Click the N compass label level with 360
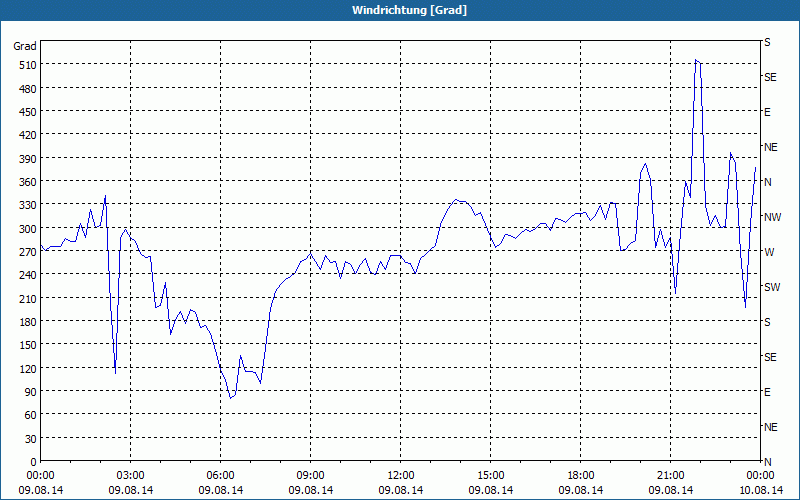Image resolution: width=800 pixels, height=500 pixels. pyautogui.click(x=767, y=182)
